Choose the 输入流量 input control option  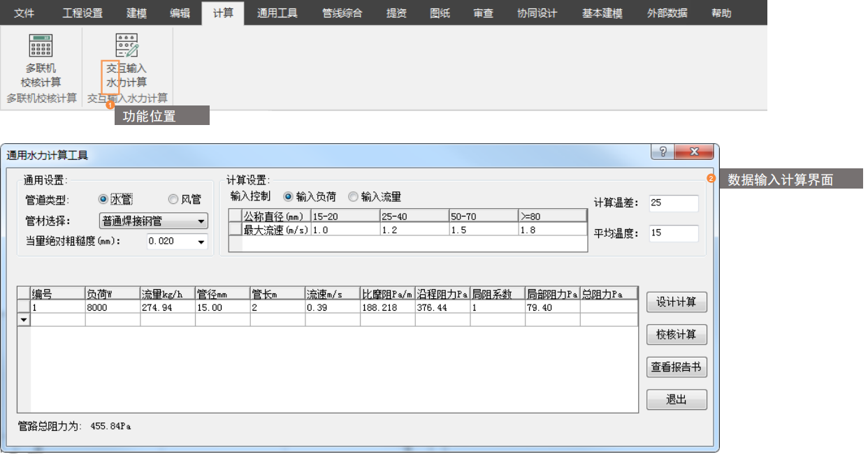point(353,197)
